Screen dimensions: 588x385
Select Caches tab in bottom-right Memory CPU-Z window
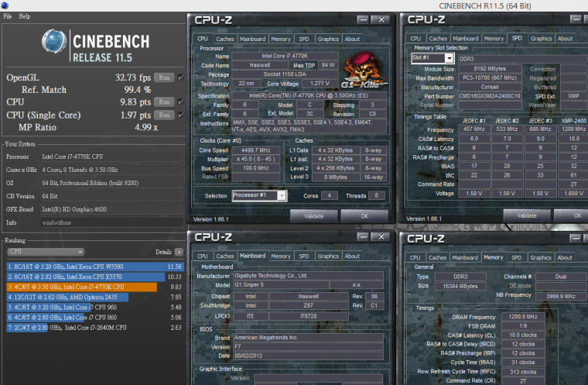click(x=438, y=258)
